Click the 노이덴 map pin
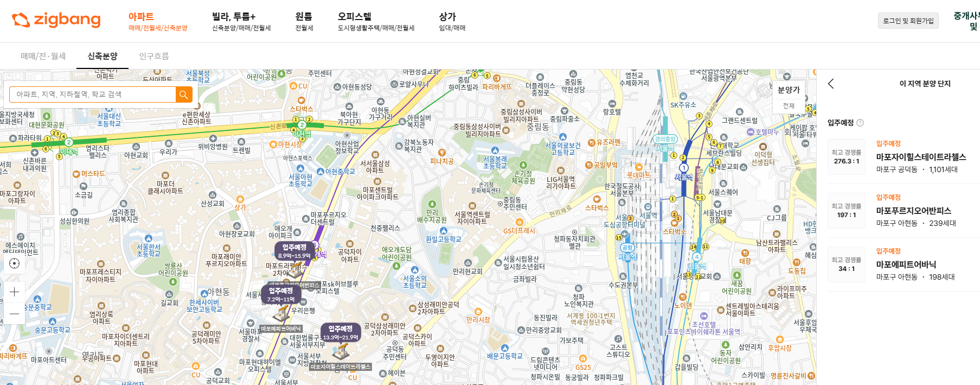 click(683, 297)
